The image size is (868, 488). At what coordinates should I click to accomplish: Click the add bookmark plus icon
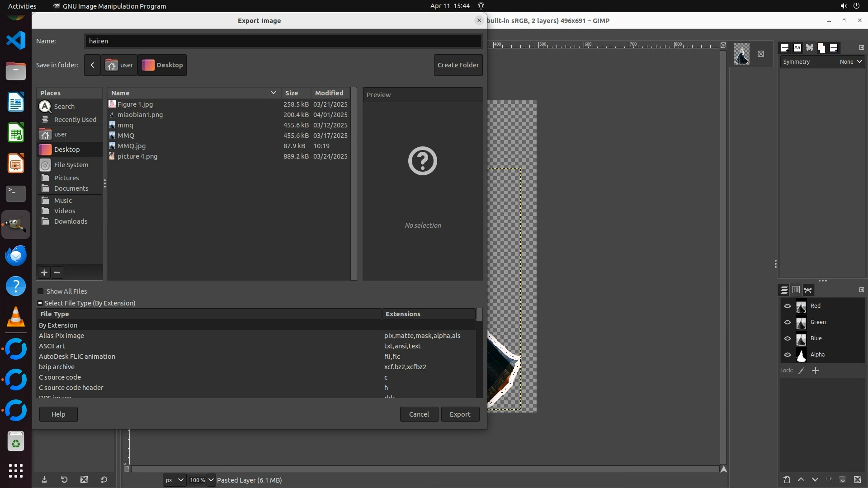tap(44, 272)
